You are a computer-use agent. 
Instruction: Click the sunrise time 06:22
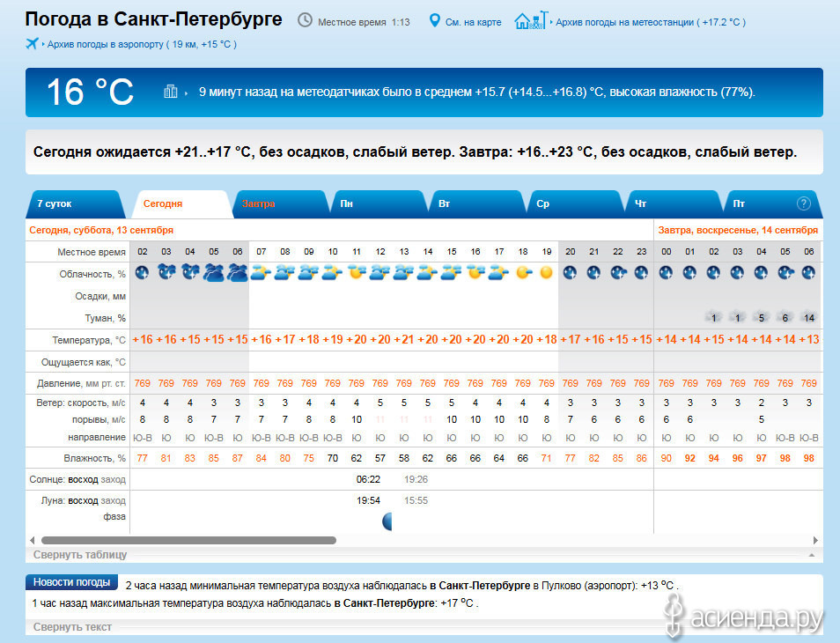[368, 479]
